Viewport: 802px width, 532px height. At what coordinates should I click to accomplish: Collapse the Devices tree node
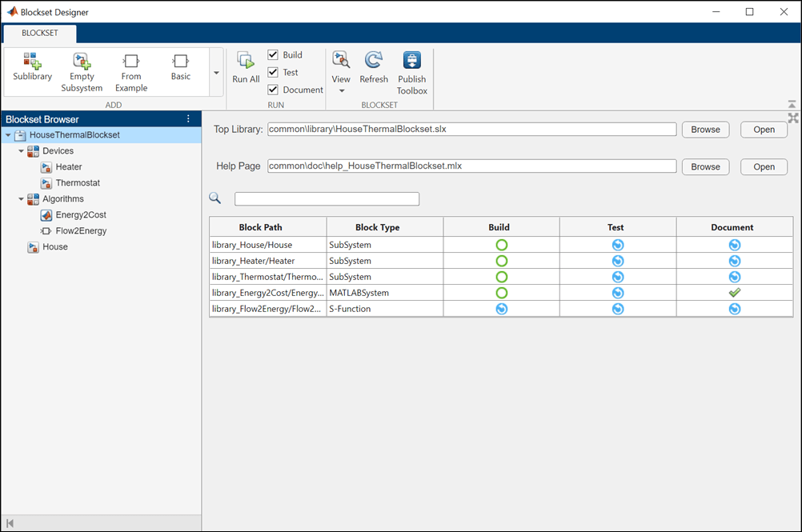click(22, 151)
